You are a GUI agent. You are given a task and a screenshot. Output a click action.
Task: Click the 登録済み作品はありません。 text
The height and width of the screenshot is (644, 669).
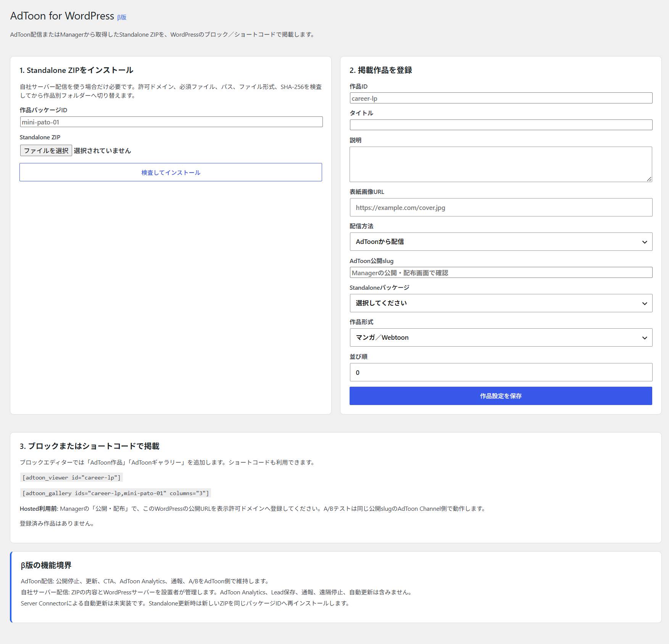tap(57, 523)
